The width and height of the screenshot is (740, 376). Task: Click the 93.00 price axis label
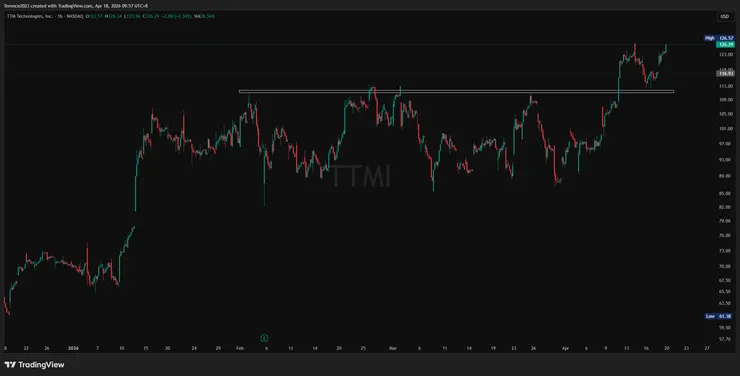726,160
